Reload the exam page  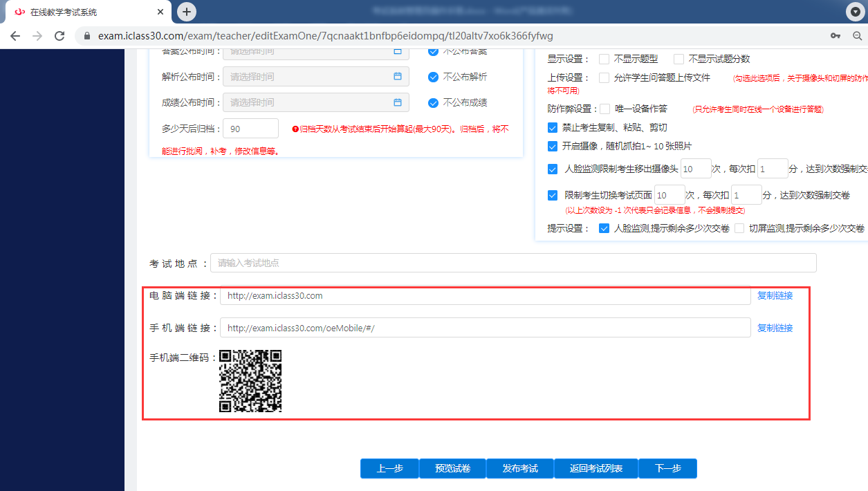pos(59,36)
